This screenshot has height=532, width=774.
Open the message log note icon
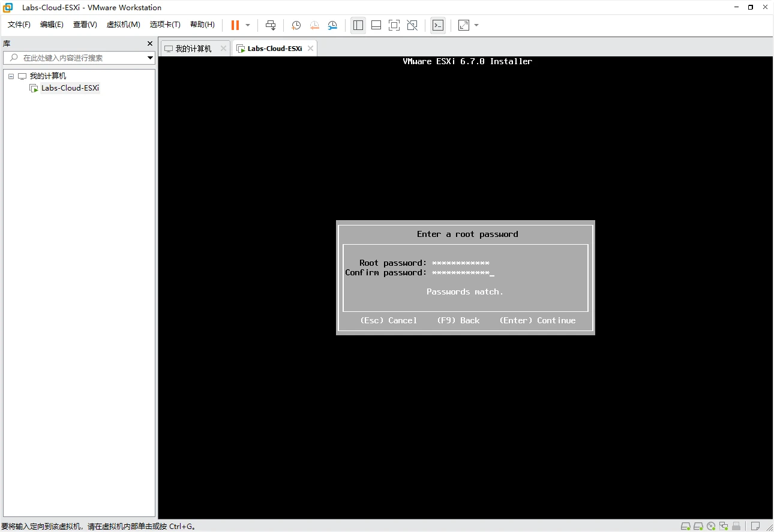(755, 526)
